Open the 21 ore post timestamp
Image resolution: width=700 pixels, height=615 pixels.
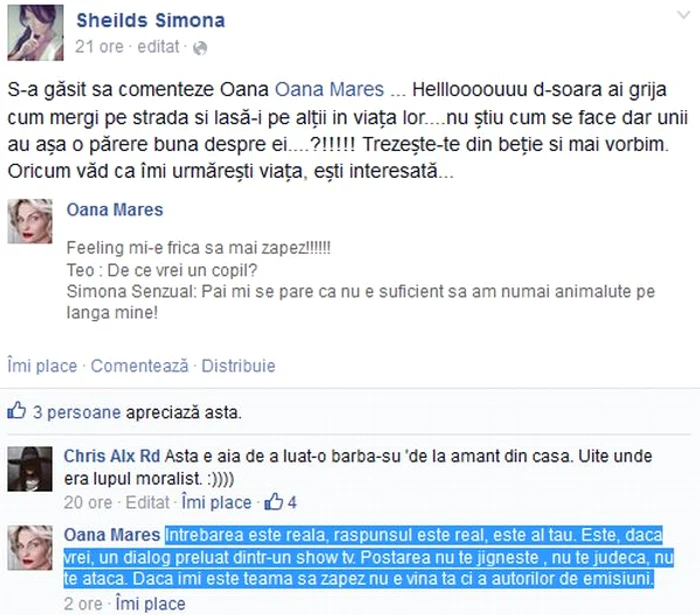click(x=99, y=46)
